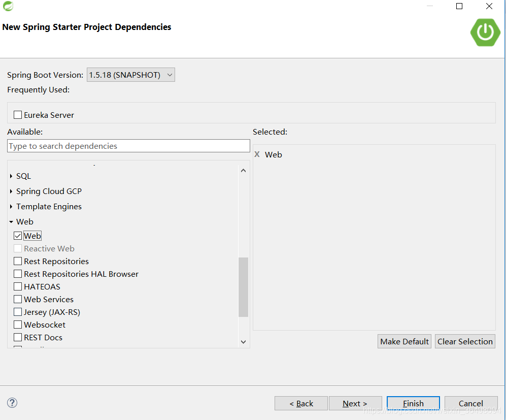The image size is (506, 420).
Task: Enable the Web Services checkbox
Action: coord(18,299)
